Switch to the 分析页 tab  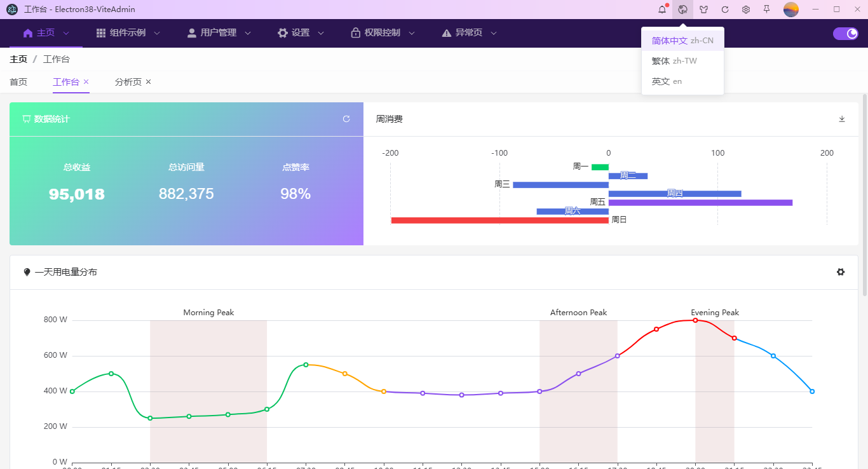tap(127, 82)
